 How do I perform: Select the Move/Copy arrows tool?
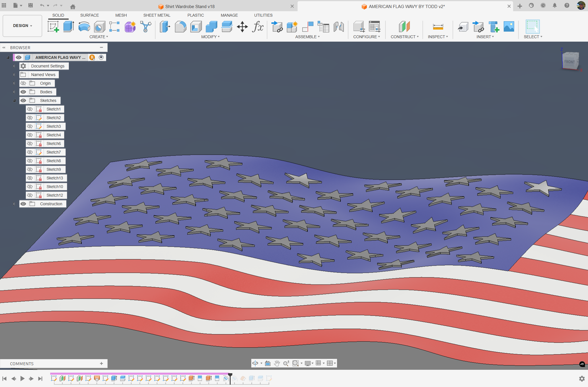[x=242, y=27]
